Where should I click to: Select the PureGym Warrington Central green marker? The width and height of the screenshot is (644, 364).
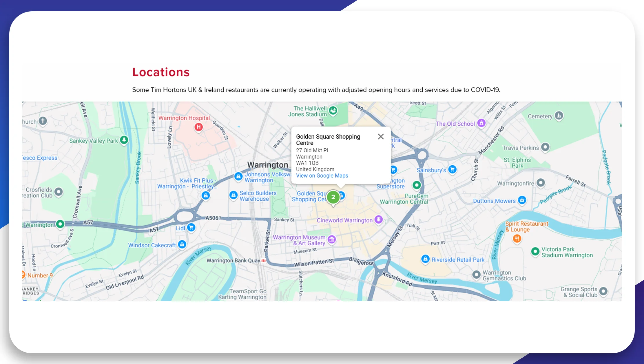tap(417, 185)
